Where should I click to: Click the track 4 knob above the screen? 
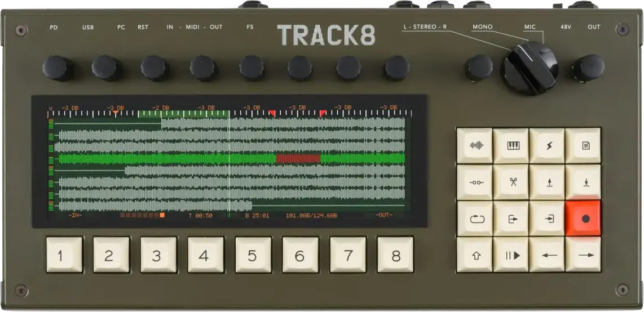pyautogui.click(x=203, y=68)
